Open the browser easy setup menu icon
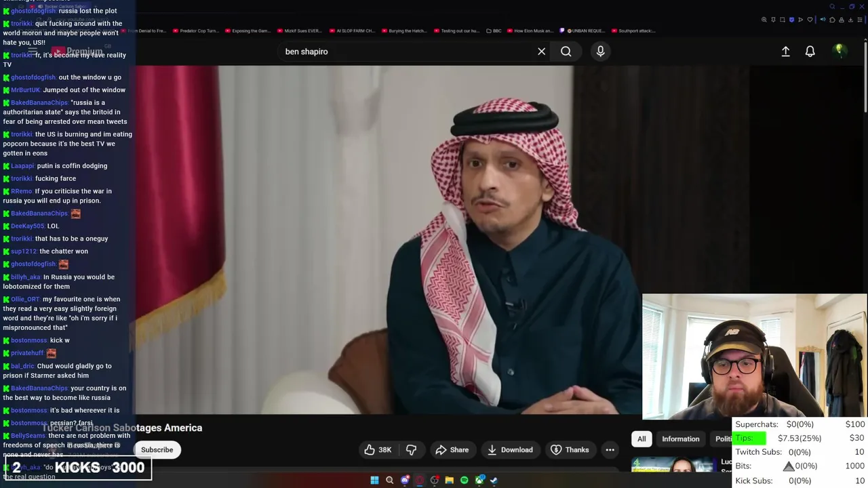This screenshot has height=488, width=868. [x=860, y=20]
